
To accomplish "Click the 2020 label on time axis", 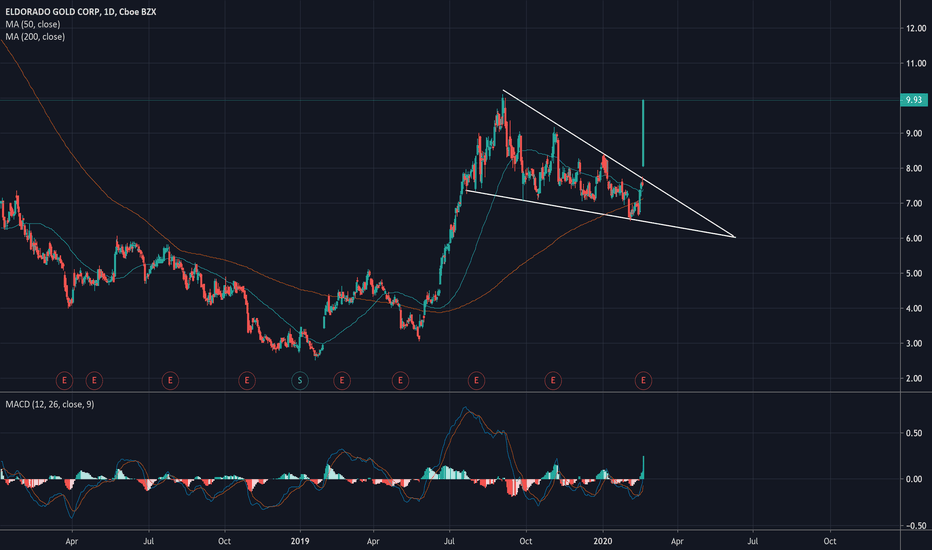I will [603, 541].
